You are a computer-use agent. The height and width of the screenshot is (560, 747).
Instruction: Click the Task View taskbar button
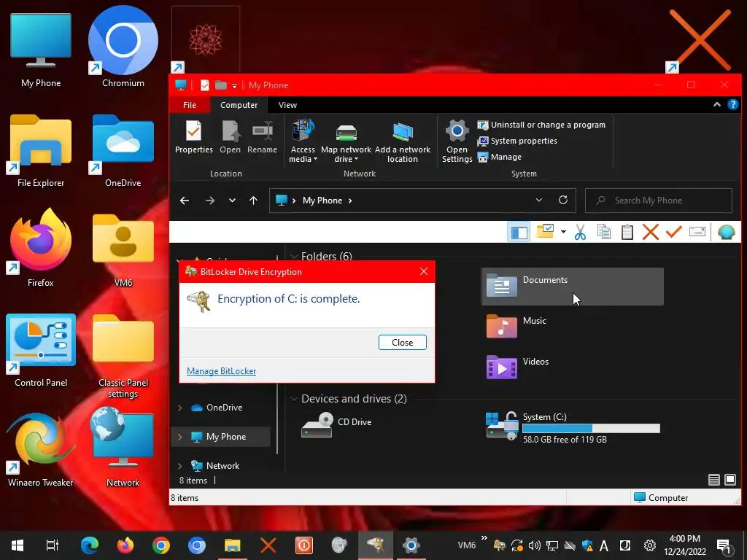point(52,545)
